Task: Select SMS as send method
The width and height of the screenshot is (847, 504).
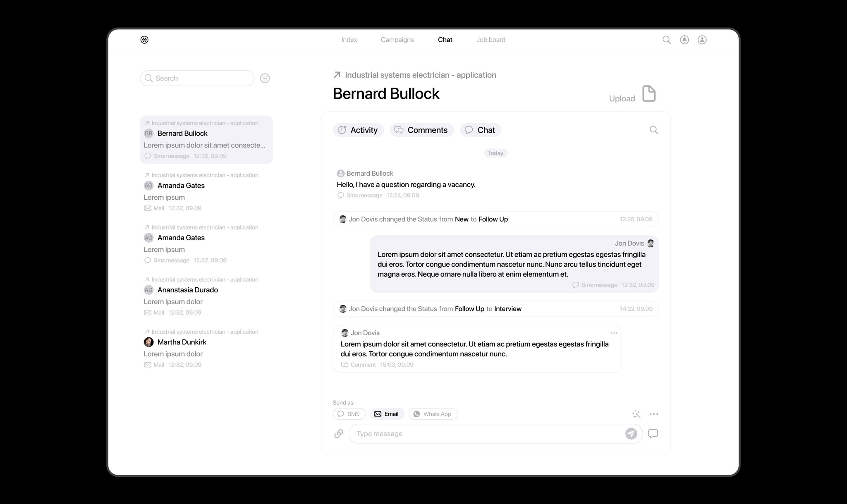Action: (349, 414)
